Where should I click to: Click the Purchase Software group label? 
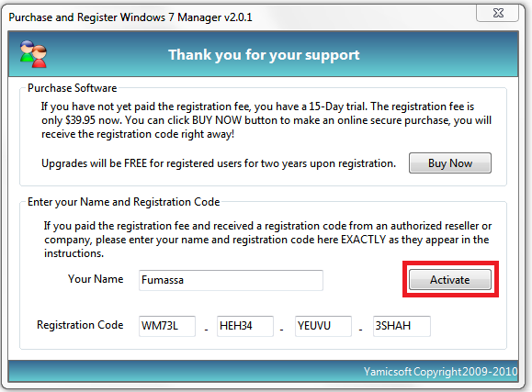pos(73,88)
